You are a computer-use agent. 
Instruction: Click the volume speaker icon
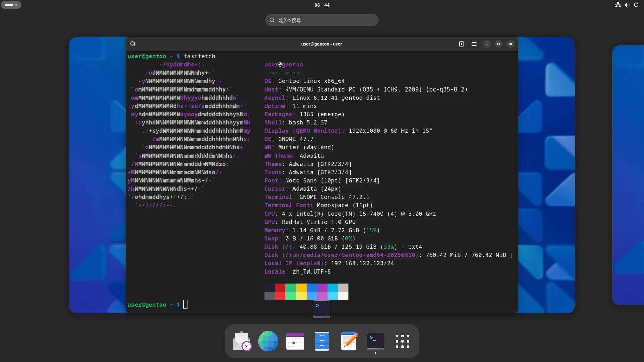coord(627,5)
